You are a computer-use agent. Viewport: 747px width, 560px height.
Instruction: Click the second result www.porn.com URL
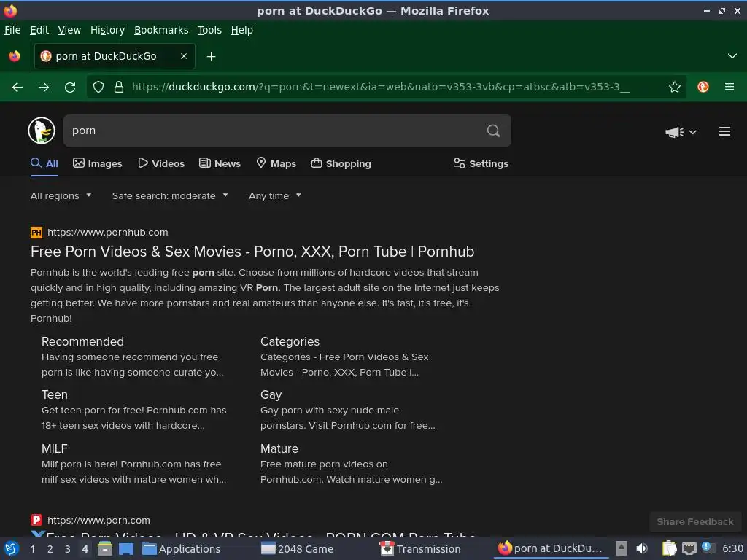pyautogui.click(x=98, y=520)
